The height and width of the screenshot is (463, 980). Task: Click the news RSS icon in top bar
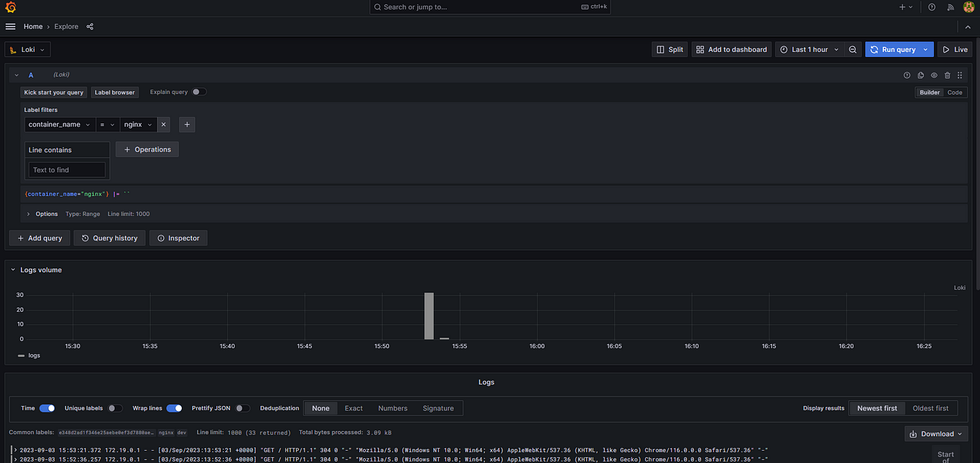pos(950,7)
